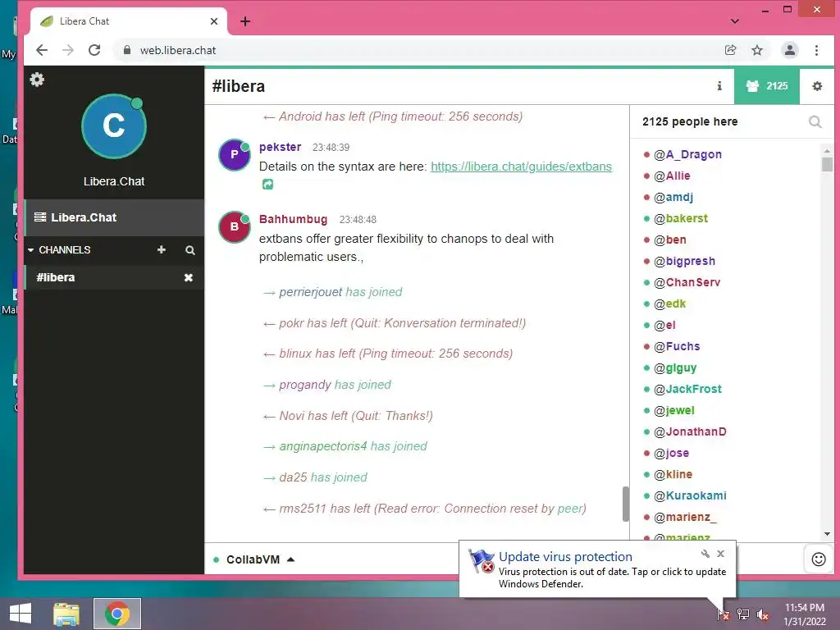Open Chrome profile avatar menu
This screenshot has height=630, width=840.
pyautogui.click(x=790, y=50)
